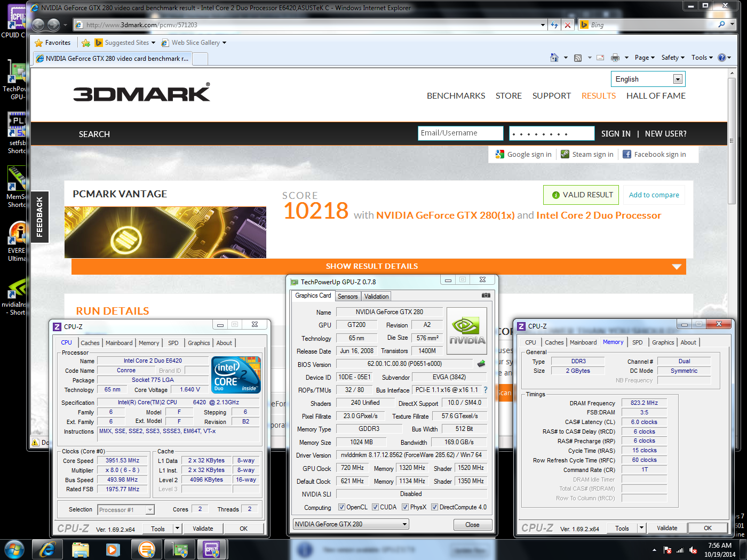The width and height of the screenshot is (747, 560).
Task: Click the IE Help question mark icon
Action: [722, 58]
